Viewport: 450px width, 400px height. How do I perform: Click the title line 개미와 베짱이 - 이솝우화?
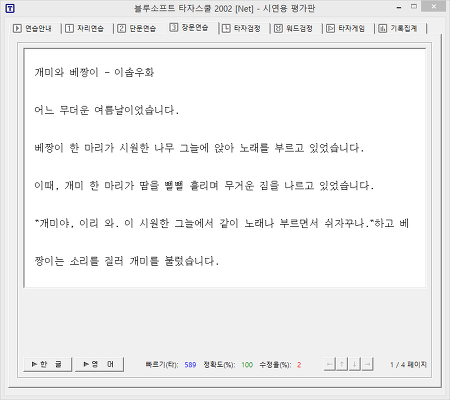tap(94, 72)
